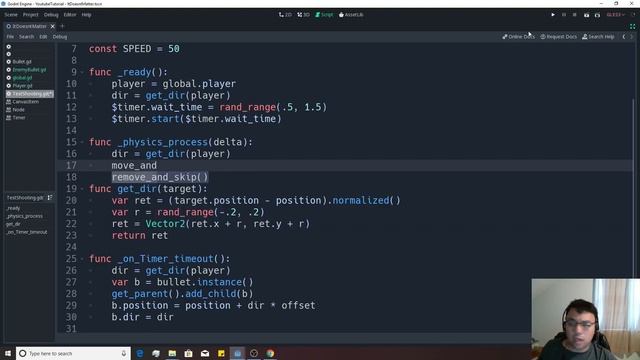Stop the running scene
The image size is (640, 360).
coord(575,15)
